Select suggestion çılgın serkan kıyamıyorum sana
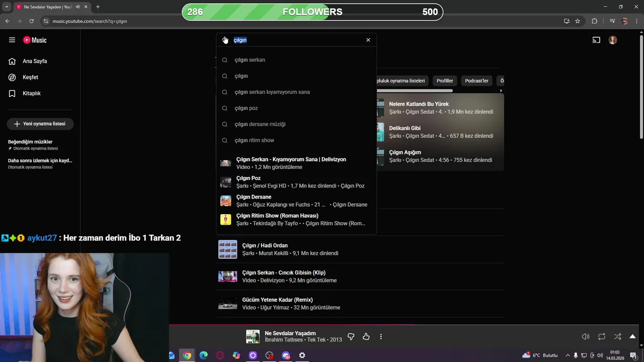This screenshot has height=362, width=644. pyautogui.click(x=296, y=92)
